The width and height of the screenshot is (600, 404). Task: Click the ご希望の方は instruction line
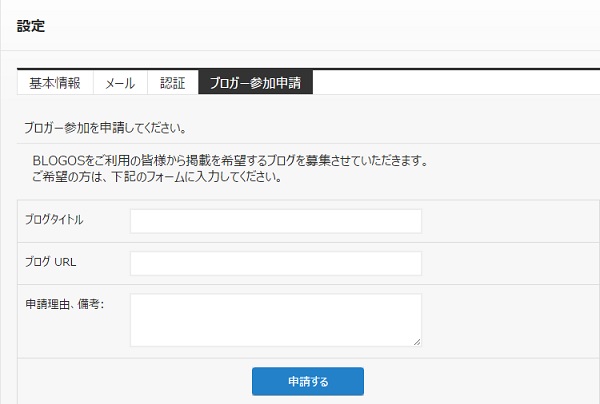(x=157, y=177)
